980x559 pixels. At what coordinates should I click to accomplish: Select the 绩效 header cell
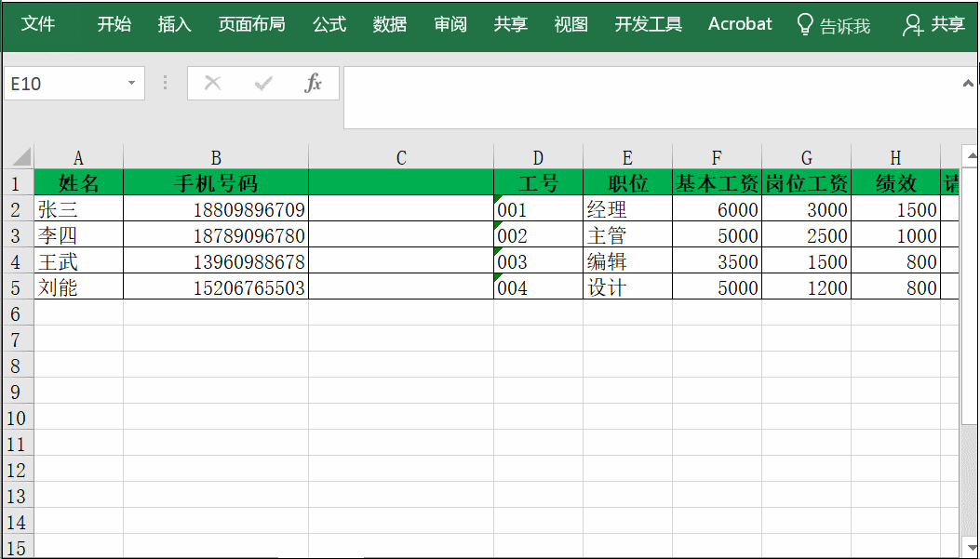click(x=895, y=183)
